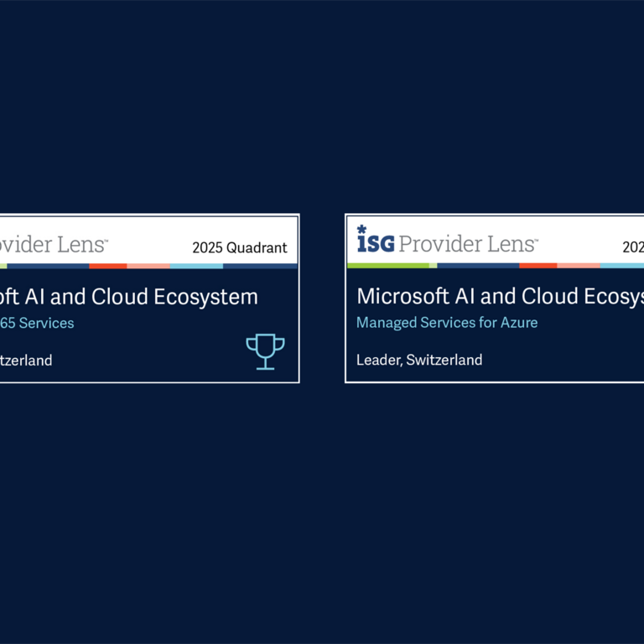The image size is (644, 644).
Task: Click the "Microsoft AI and Cloud Ecosys" title on the right badge
Action: 500,296
